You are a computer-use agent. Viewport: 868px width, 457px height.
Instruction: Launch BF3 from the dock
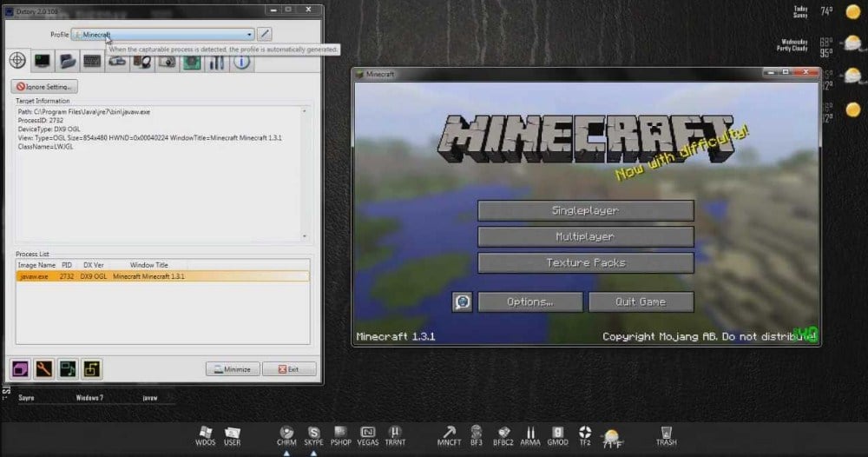point(476,436)
